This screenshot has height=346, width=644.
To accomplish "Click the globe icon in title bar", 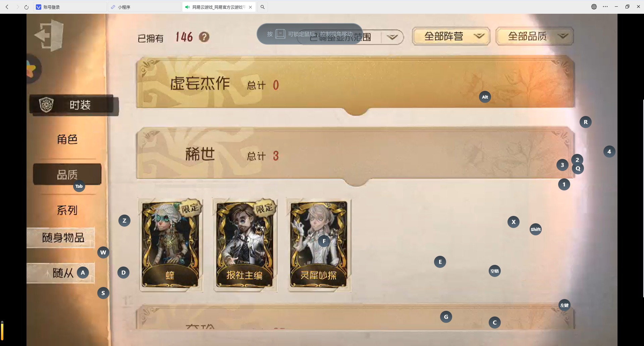I will point(594,7).
